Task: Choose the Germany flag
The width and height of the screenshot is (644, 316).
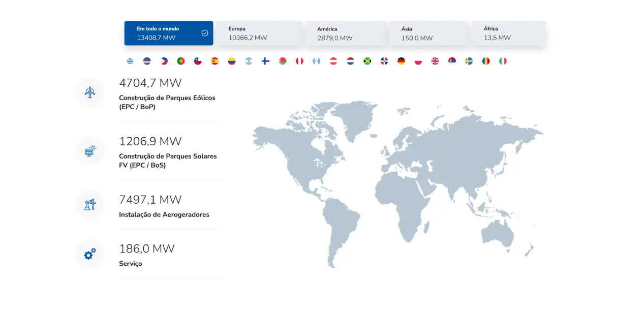Action: tap(401, 61)
